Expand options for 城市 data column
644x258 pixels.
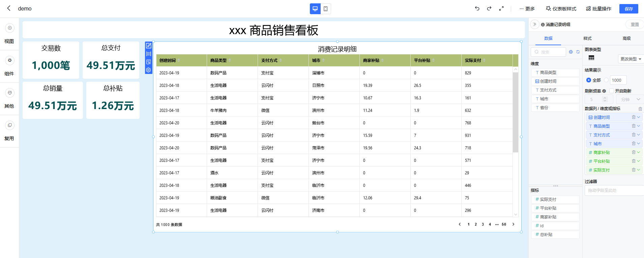coord(639,144)
